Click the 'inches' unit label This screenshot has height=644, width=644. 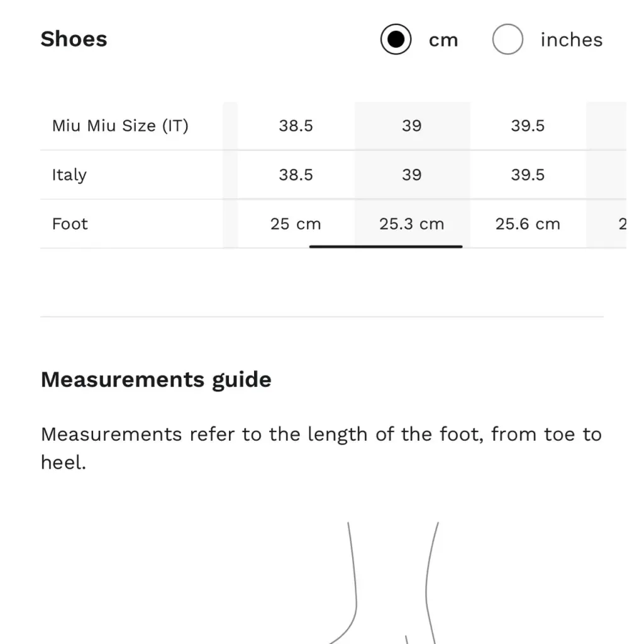tap(571, 40)
